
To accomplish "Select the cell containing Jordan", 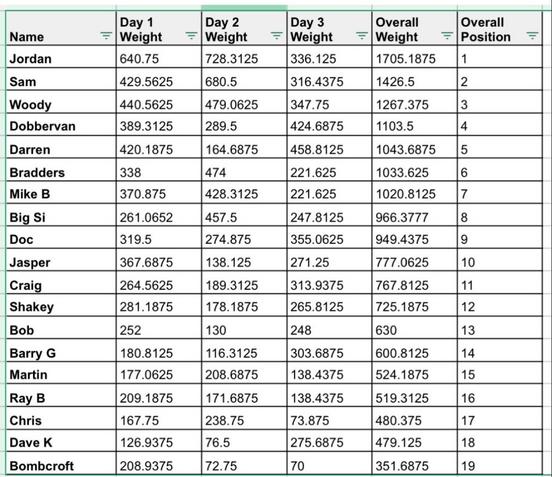I will 61,57.
